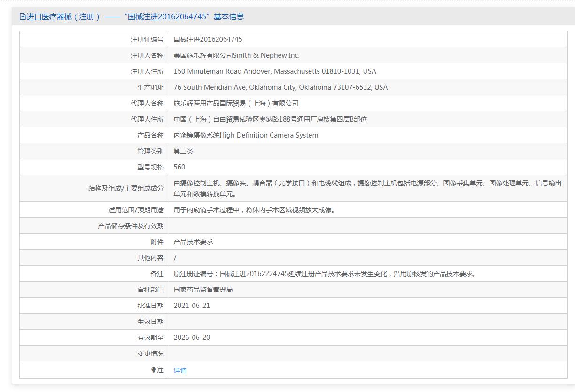
Task: Click the 管理类别 label
Action: point(150,151)
